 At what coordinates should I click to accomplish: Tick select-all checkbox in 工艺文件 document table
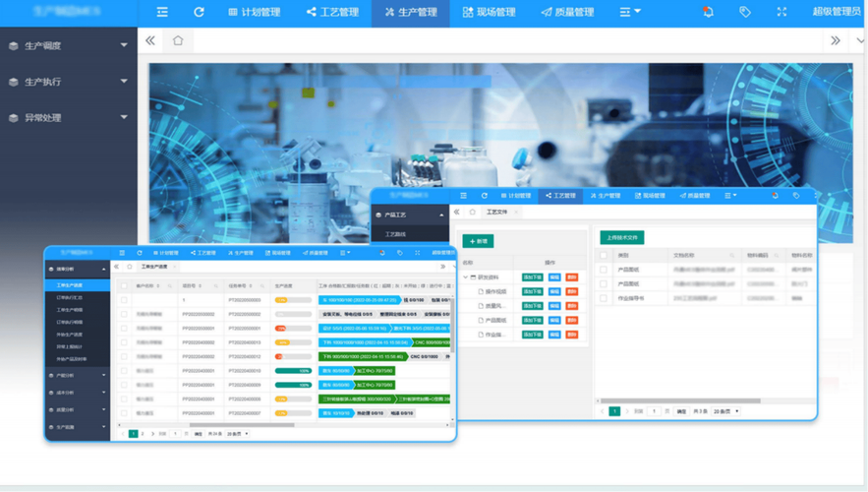604,256
